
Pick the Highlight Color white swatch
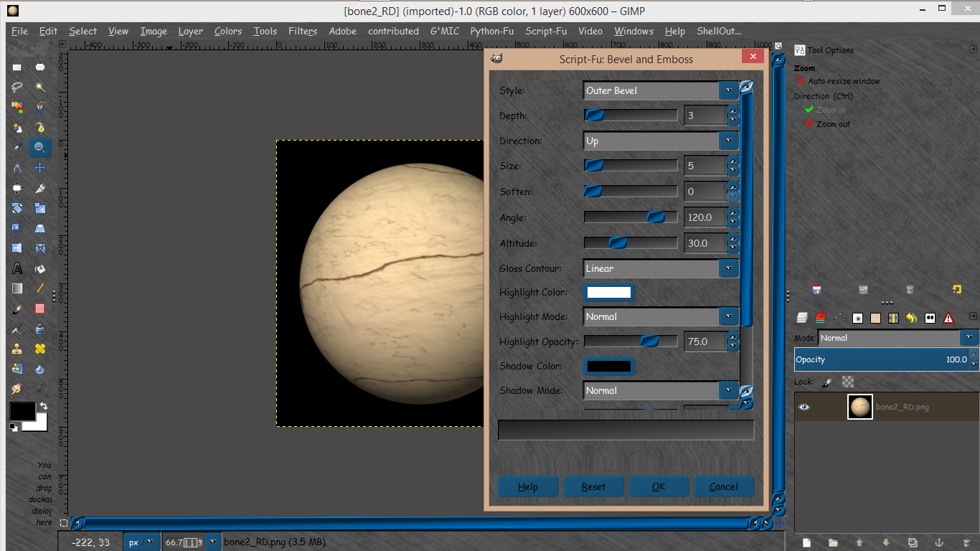[609, 292]
